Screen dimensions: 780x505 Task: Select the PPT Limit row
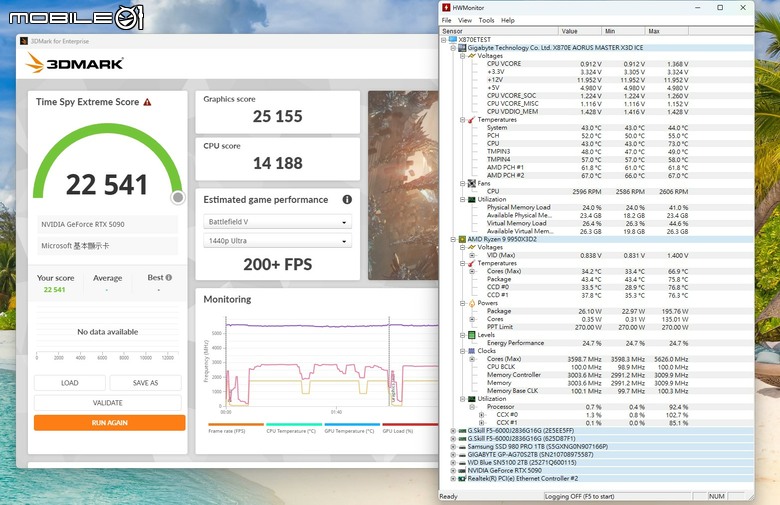click(x=587, y=327)
